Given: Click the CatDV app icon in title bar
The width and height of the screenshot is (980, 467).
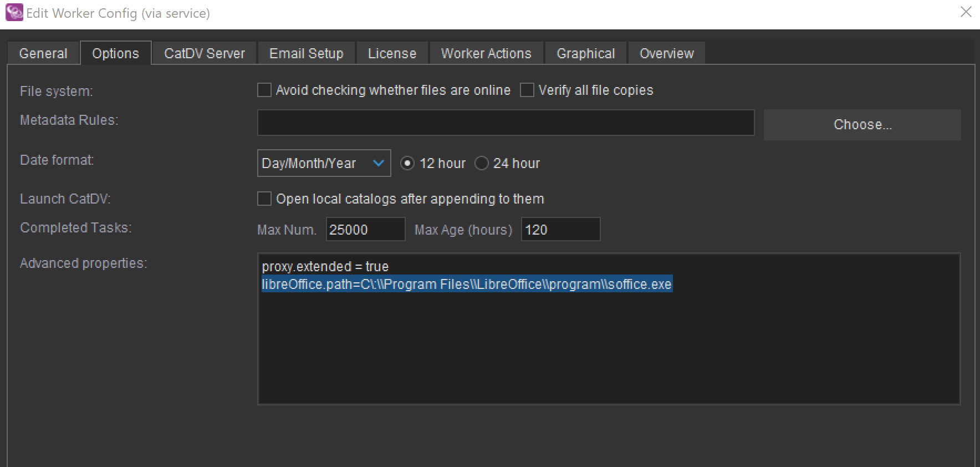Looking at the screenshot, I should pyautogui.click(x=14, y=12).
